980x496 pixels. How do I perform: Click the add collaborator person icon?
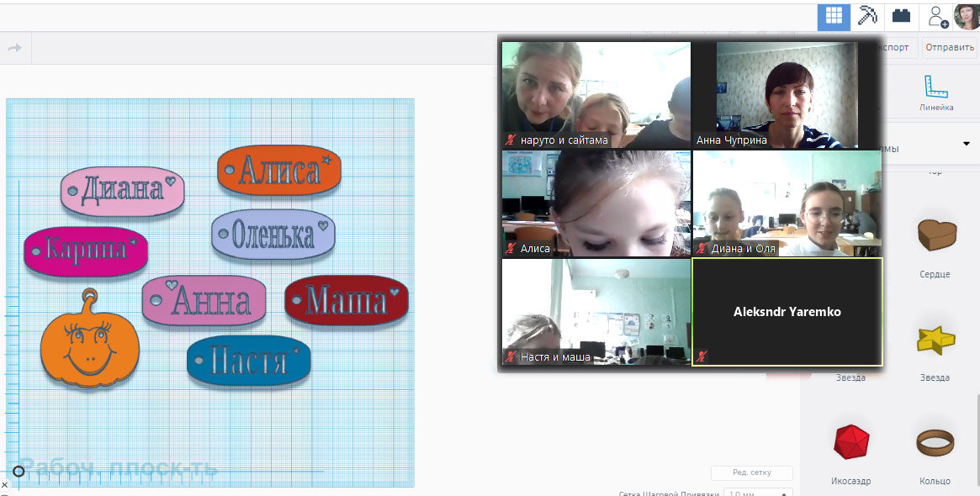[x=937, y=17]
